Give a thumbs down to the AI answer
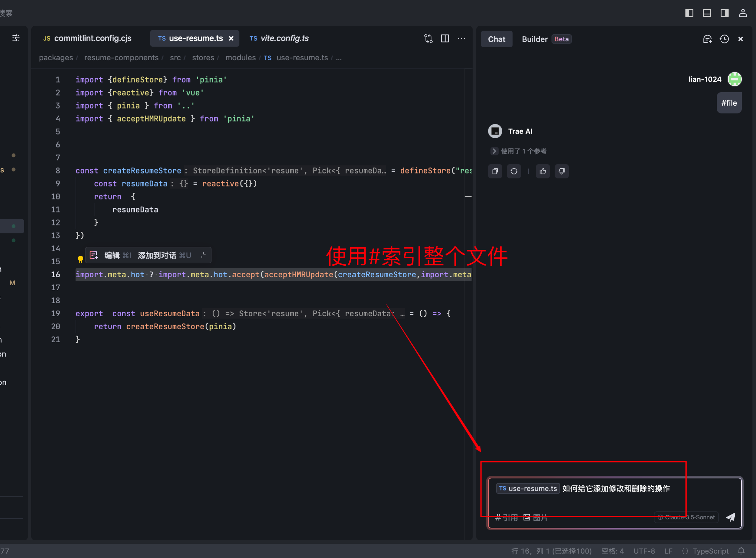The height and width of the screenshot is (558, 756). click(562, 171)
